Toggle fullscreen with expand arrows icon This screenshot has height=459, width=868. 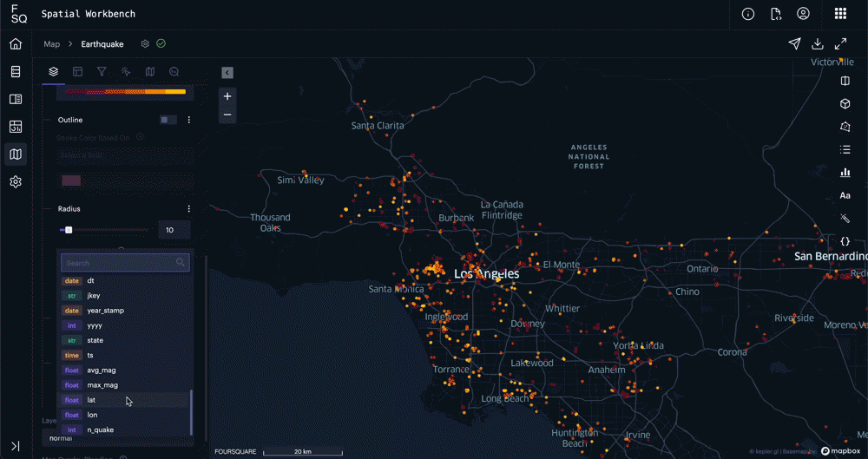(840, 43)
